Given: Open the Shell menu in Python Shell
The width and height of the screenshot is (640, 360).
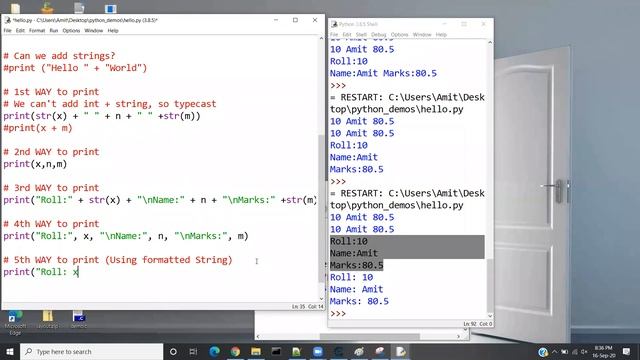Looking at the screenshot, I should click(361, 35).
